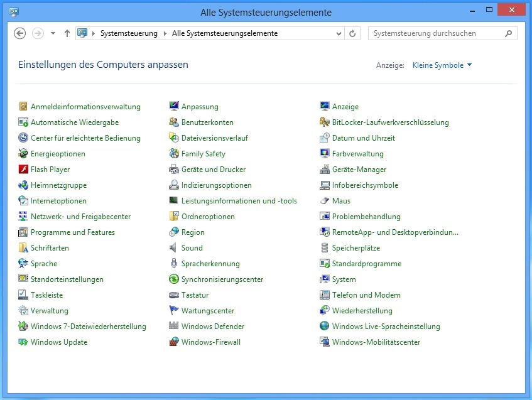Open the Dateiversionsverlauf link
The image size is (532, 400).
pyautogui.click(x=214, y=138)
